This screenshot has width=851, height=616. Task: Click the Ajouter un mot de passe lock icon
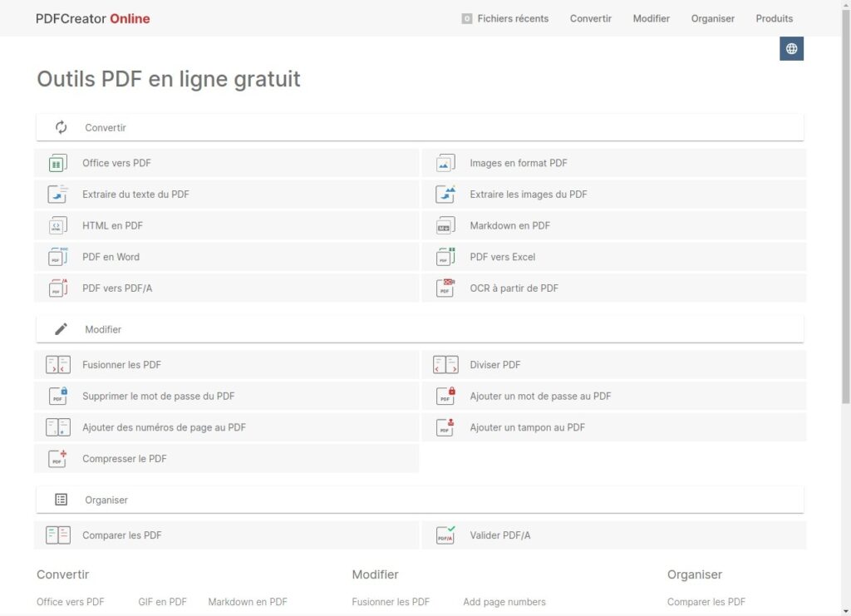[445, 397]
